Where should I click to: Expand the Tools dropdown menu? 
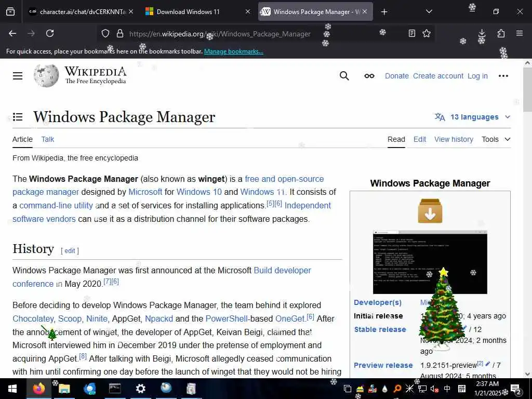[496, 139]
